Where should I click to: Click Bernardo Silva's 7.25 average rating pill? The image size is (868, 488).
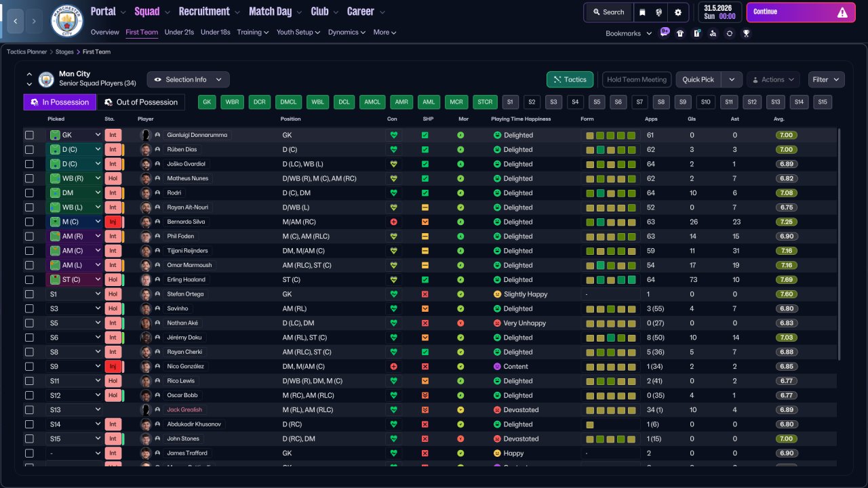coord(787,222)
